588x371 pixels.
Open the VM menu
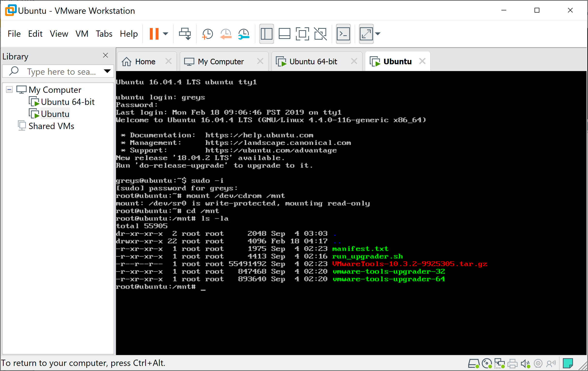tap(82, 34)
